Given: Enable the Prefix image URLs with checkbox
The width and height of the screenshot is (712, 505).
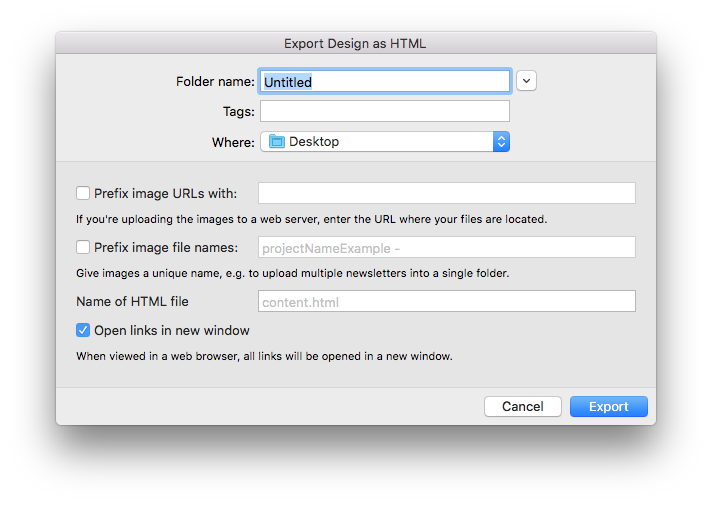Looking at the screenshot, I should [x=83, y=193].
